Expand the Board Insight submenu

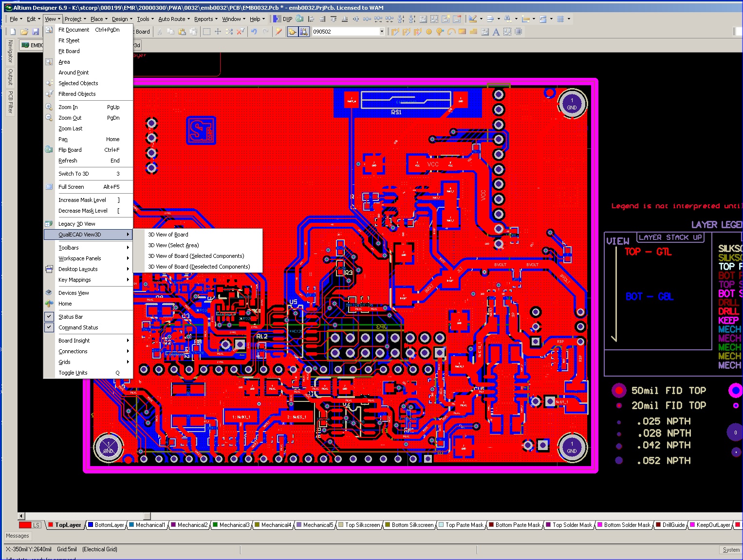point(88,341)
